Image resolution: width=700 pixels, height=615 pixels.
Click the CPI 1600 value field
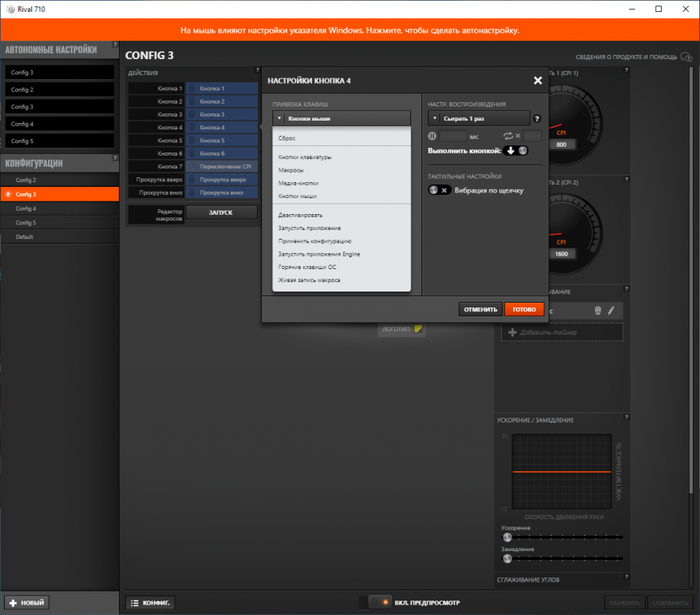tap(561, 254)
